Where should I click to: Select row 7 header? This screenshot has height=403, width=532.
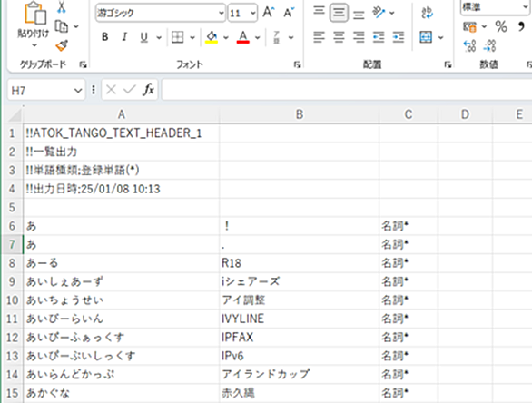coord(12,244)
